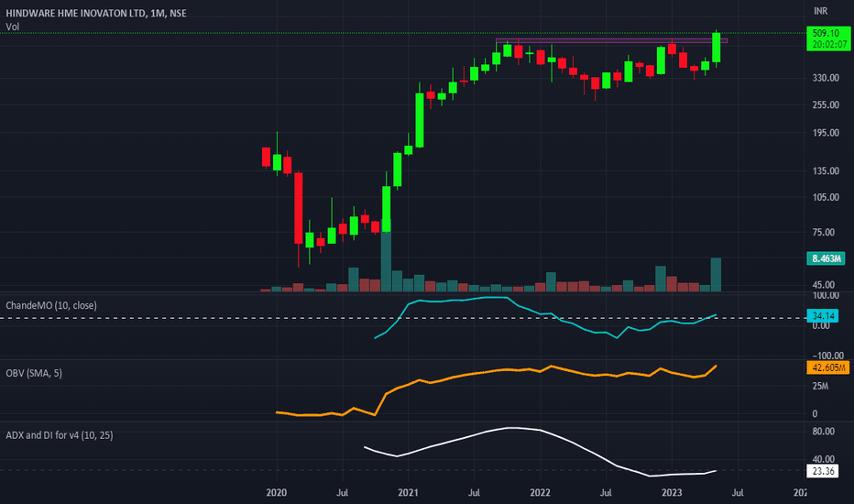Click the 330.00 price axis label
Screen dimensions: 854x504
(x=826, y=78)
